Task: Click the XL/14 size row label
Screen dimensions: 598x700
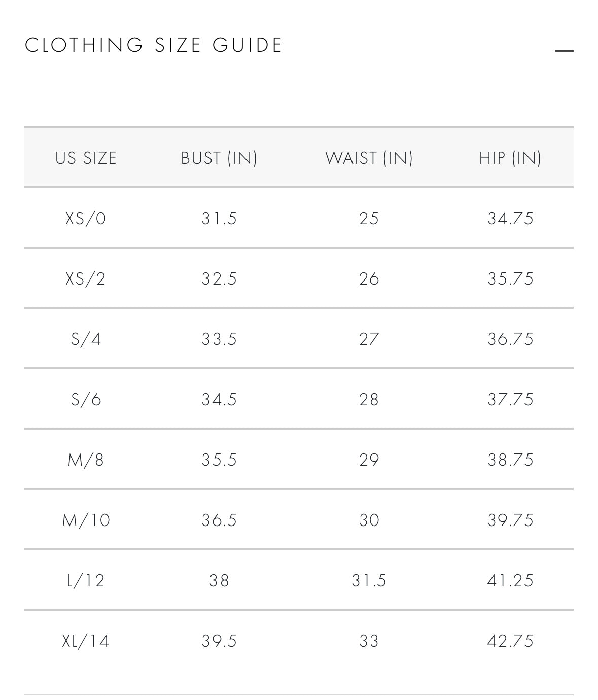Action: 86,641
